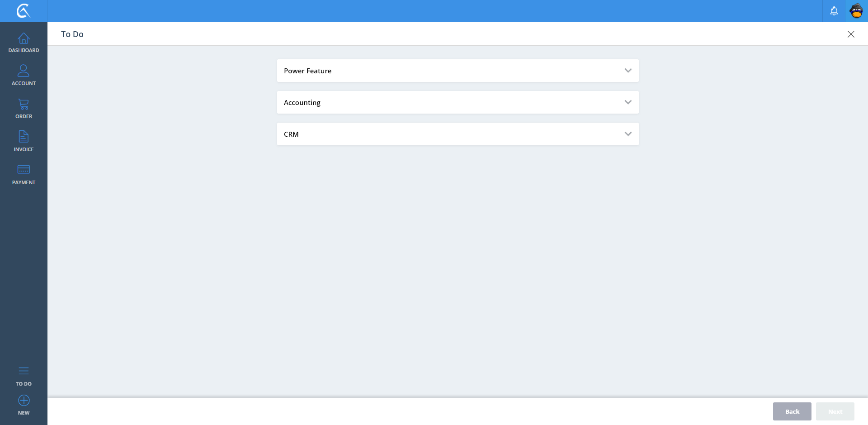This screenshot has height=425, width=868.
Task: Expand the Accounting section chevron
Action: click(627, 102)
